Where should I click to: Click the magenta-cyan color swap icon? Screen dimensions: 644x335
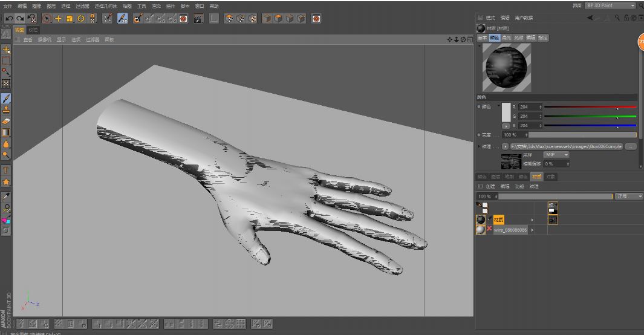tap(6, 221)
